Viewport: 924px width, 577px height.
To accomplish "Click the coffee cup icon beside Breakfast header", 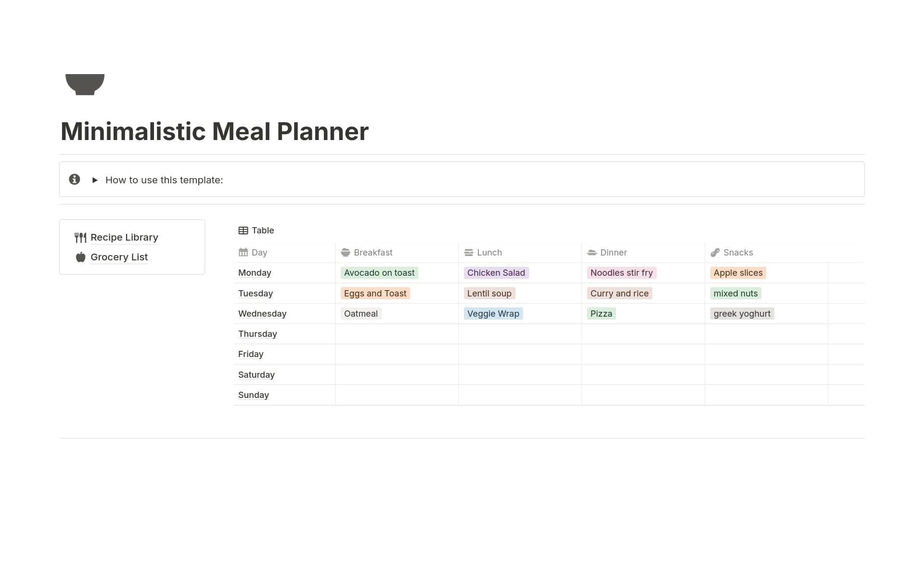I will tap(345, 252).
